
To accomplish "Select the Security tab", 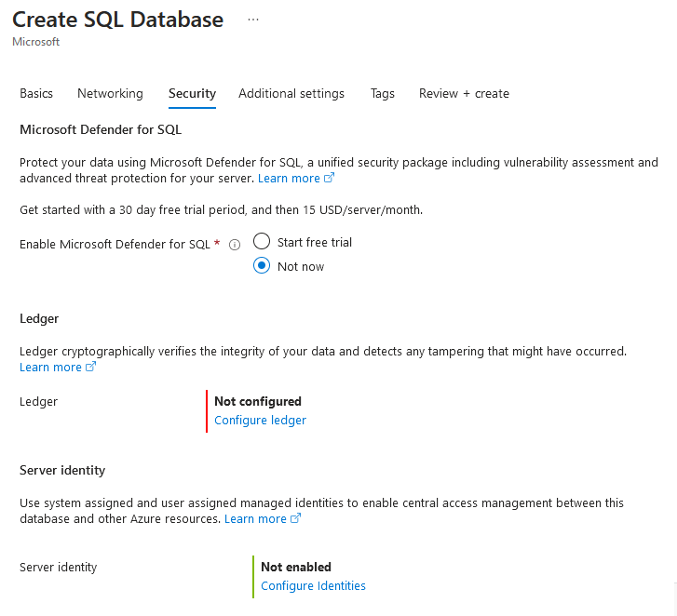I will pos(192,94).
